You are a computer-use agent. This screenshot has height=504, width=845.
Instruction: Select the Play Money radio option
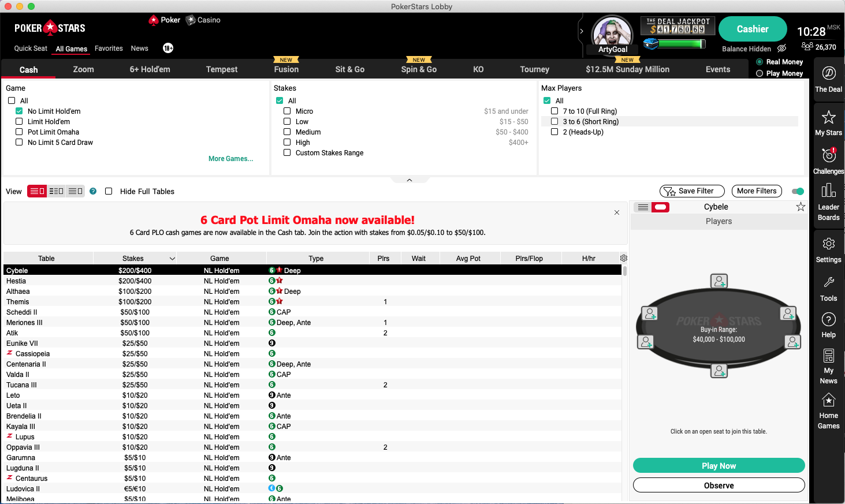(x=760, y=73)
